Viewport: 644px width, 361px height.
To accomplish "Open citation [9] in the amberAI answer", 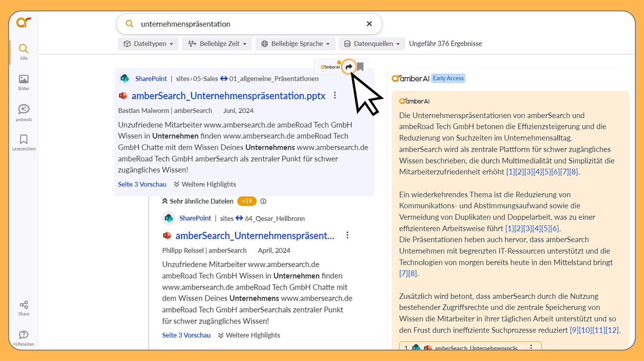I will point(574,330).
